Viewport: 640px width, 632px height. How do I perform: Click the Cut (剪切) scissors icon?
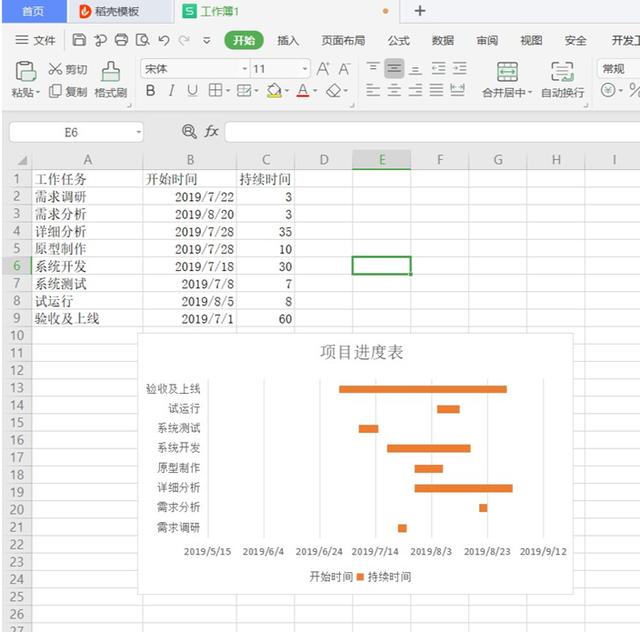(x=55, y=69)
